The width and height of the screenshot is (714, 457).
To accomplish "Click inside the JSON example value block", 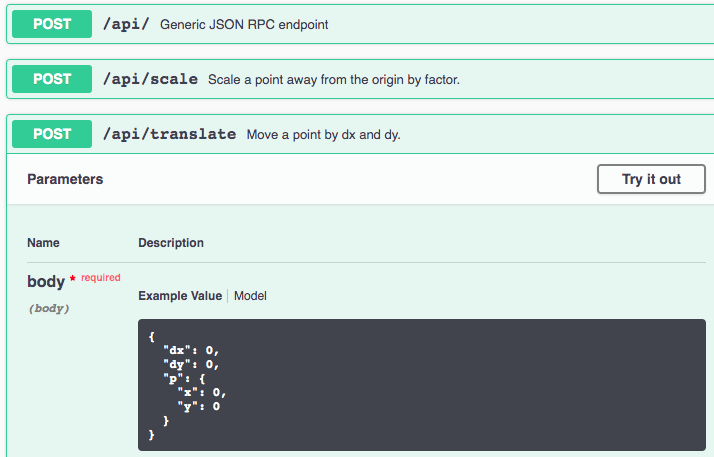I will coord(420,385).
